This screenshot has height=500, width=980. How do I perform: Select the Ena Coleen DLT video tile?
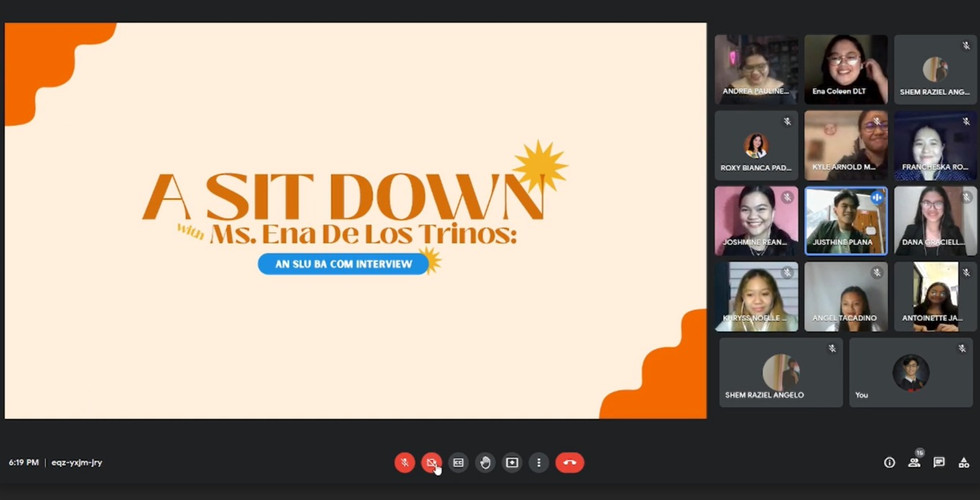846,69
